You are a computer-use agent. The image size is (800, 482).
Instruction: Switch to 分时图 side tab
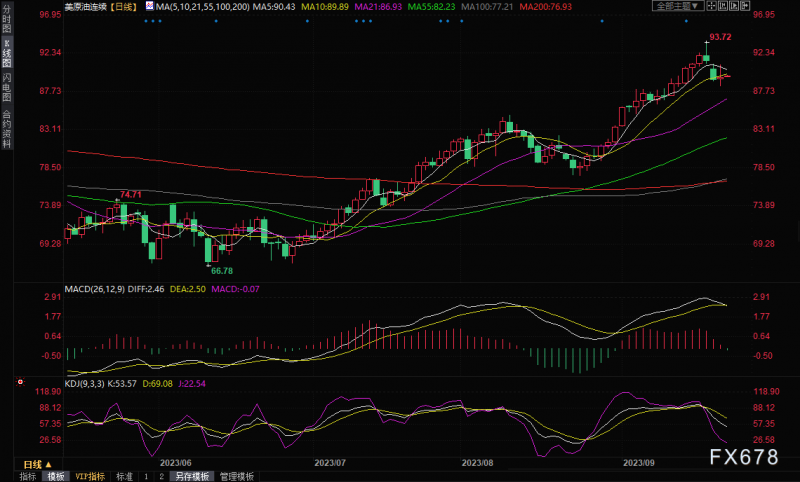coord(6,22)
